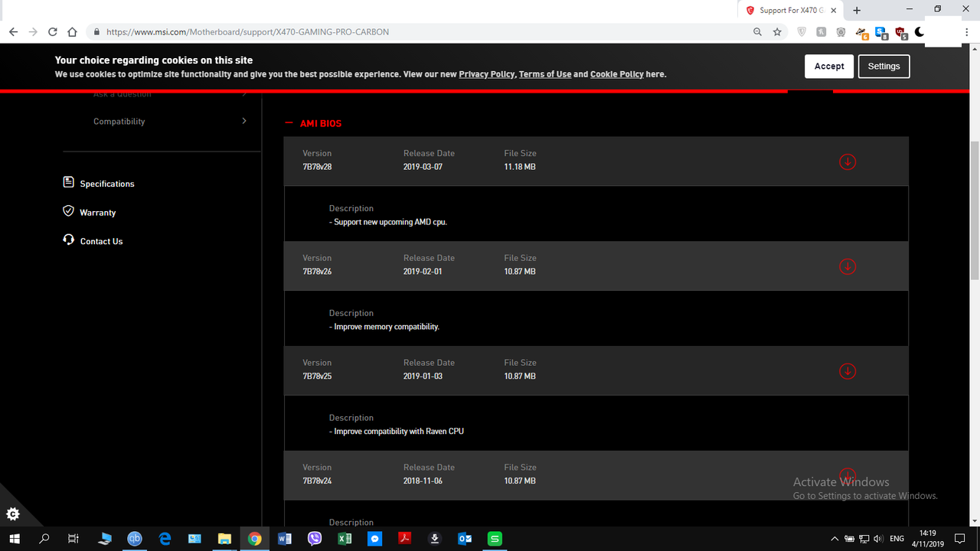Open the Privacy Policy link
The height and width of the screenshot is (551, 980).
coord(487,74)
